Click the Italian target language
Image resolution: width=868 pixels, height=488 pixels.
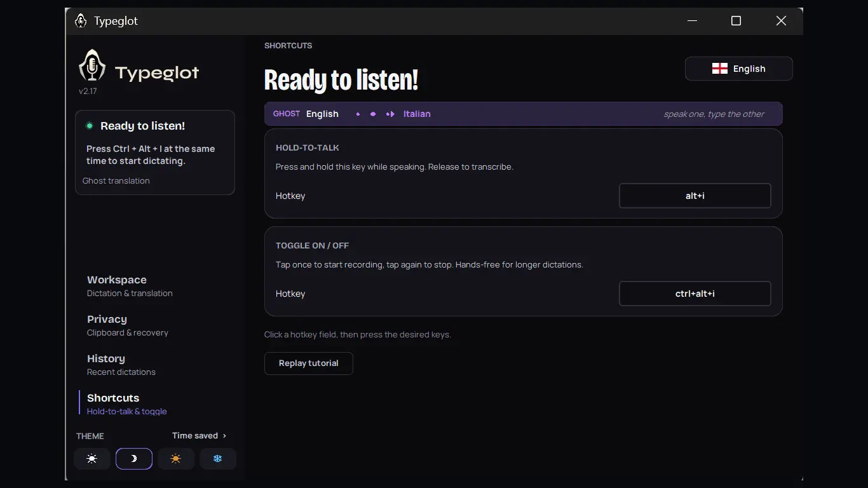point(417,114)
